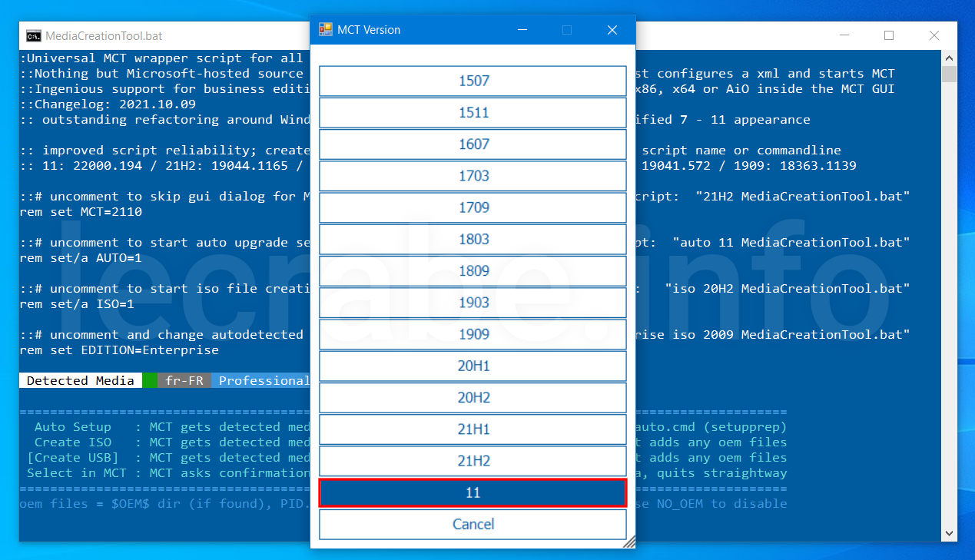
Task: Select version 1507 in MCT Version dialog
Action: tap(473, 81)
